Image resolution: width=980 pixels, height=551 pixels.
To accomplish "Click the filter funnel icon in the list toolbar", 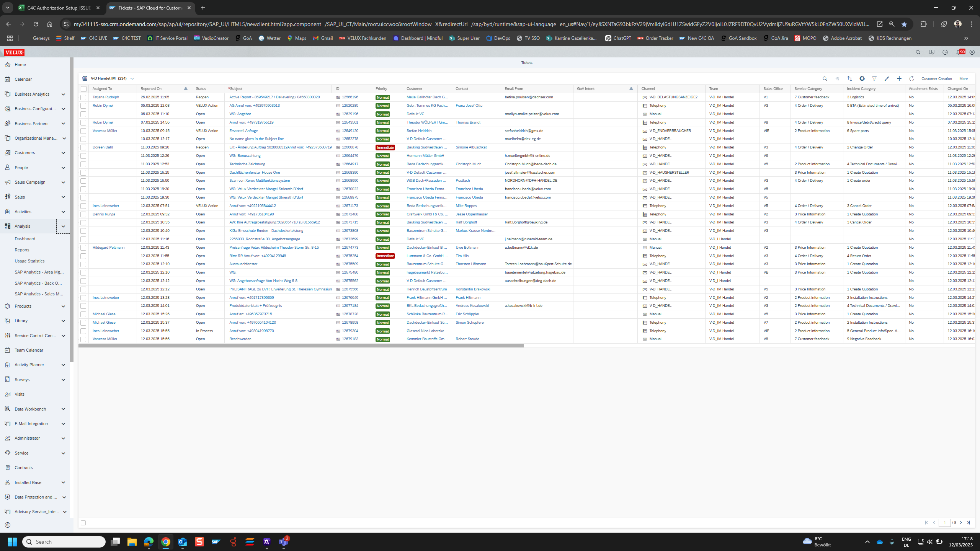I will point(874,78).
